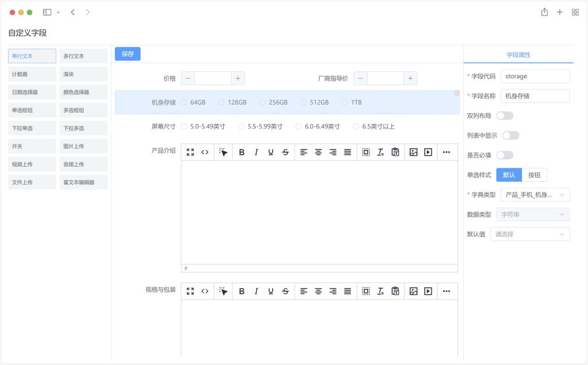Viewport: 588px width, 365px height.
Task: Open more options in 产品介绍 editor toolbar
Action: [447, 152]
